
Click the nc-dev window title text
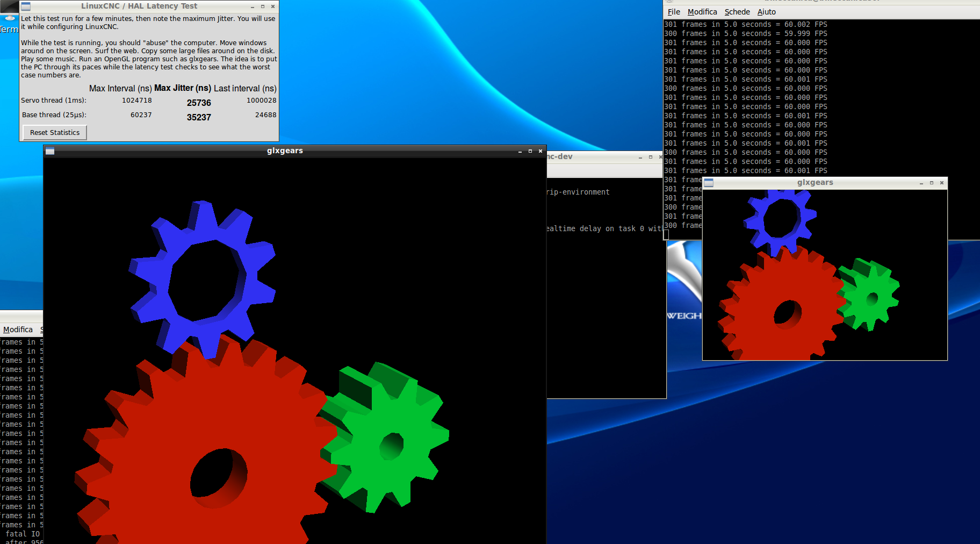click(560, 157)
